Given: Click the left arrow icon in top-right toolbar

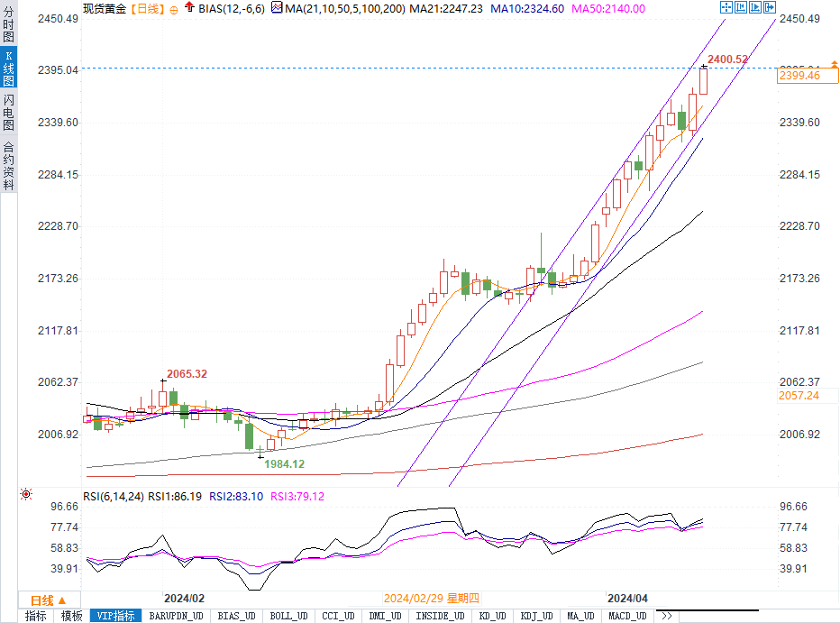Looking at the screenshot, I should tap(741, 7).
